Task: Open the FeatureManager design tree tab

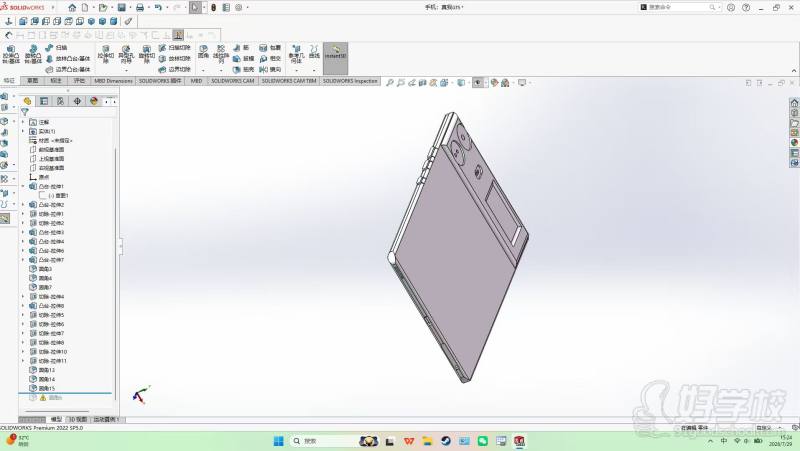Action: [x=28, y=101]
